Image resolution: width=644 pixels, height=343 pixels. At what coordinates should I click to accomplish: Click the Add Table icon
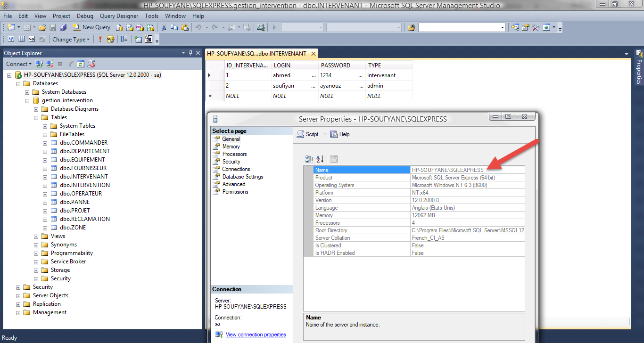click(138, 39)
